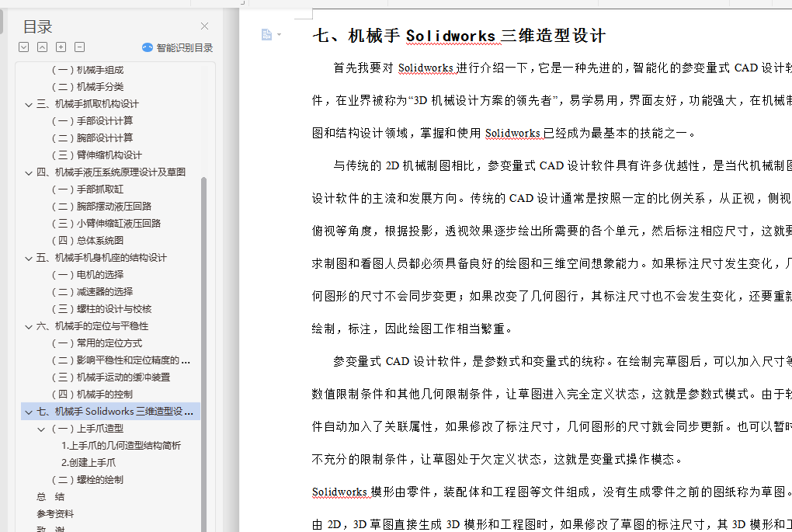Image resolution: width=792 pixels, height=532 pixels.
Task: Open (三) 螺柱的设计与校核 heading
Action: [x=101, y=308]
